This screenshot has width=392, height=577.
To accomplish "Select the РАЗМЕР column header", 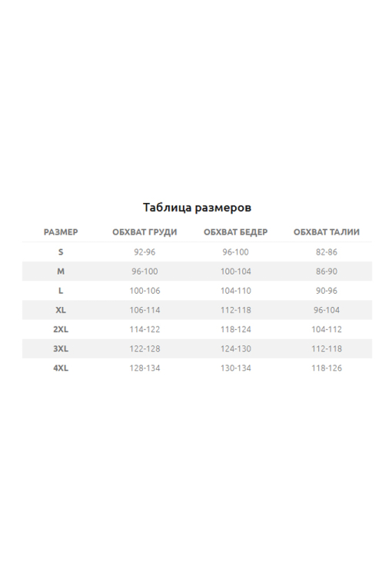I will point(61,232).
